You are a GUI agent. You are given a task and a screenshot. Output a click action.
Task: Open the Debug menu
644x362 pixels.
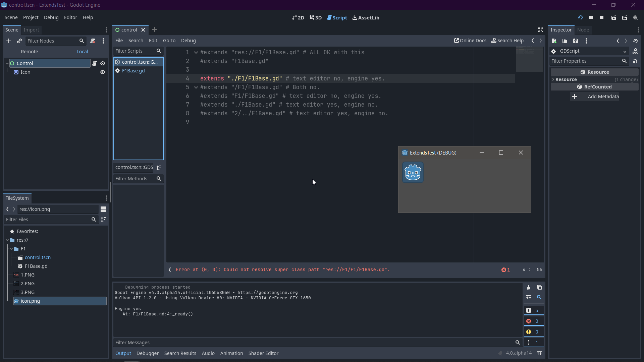coord(51,17)
